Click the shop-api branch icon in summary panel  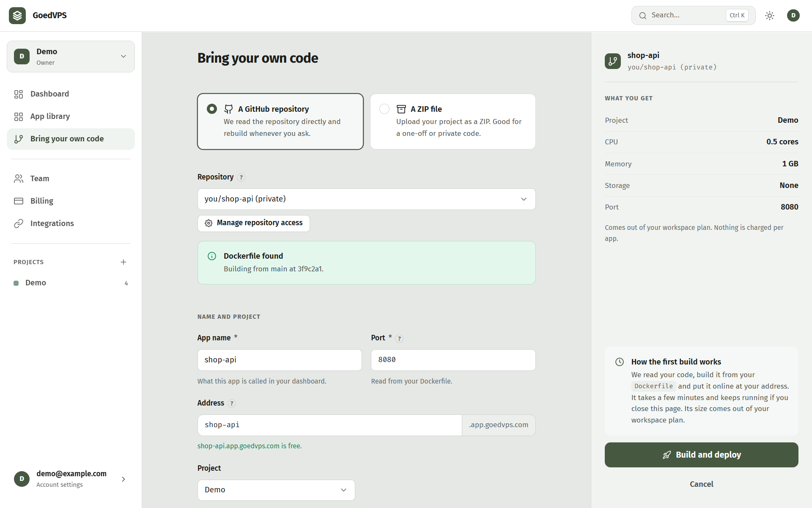613,61
